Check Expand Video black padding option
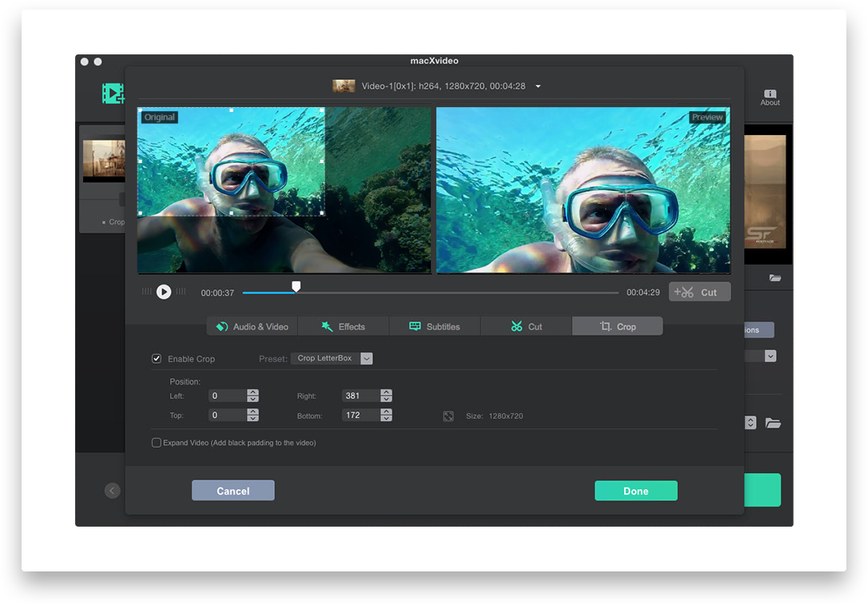Image resolution: width=868 pixels, height=605 pixels. 157,443
